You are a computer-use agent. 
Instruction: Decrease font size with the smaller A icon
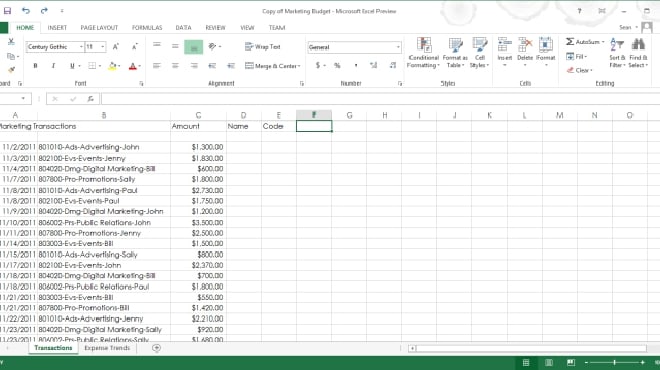[x=134, y=47]
